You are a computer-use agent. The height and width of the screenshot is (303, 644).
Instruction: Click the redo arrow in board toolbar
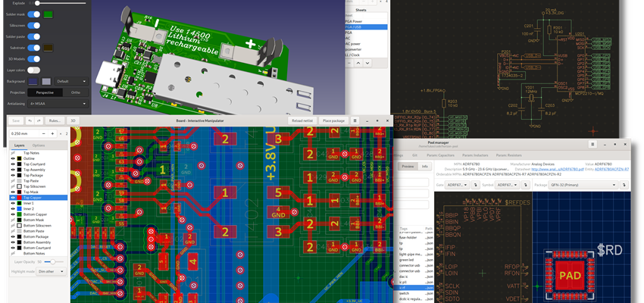(39, 120)
